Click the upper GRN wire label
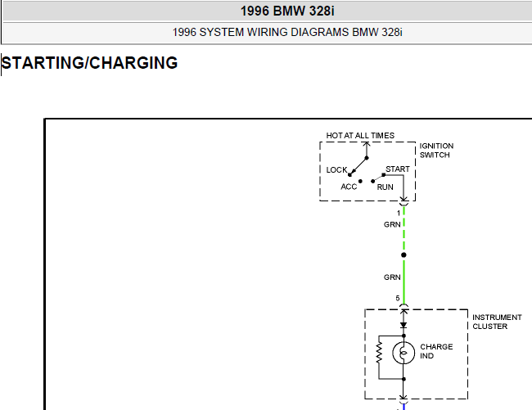Image resolution: width=532 pixels, height=410 pixels. point(392,224)
